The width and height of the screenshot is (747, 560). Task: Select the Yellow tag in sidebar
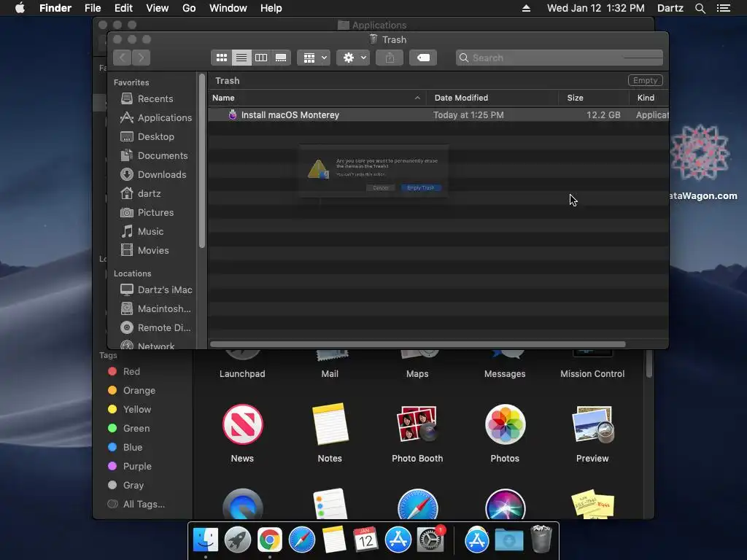pos(130,410)
